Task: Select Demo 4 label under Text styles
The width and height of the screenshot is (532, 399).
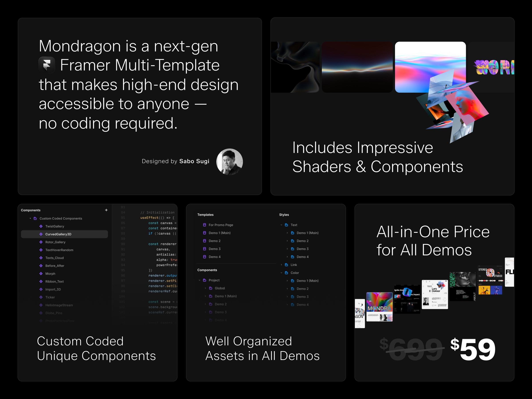Action: [303, 257]
